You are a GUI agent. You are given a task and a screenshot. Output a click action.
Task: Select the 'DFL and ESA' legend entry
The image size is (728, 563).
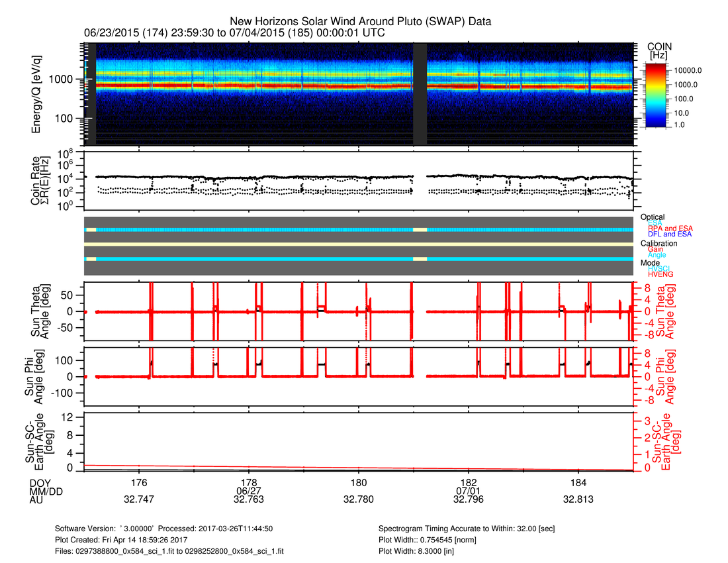[x=670, y=234]
